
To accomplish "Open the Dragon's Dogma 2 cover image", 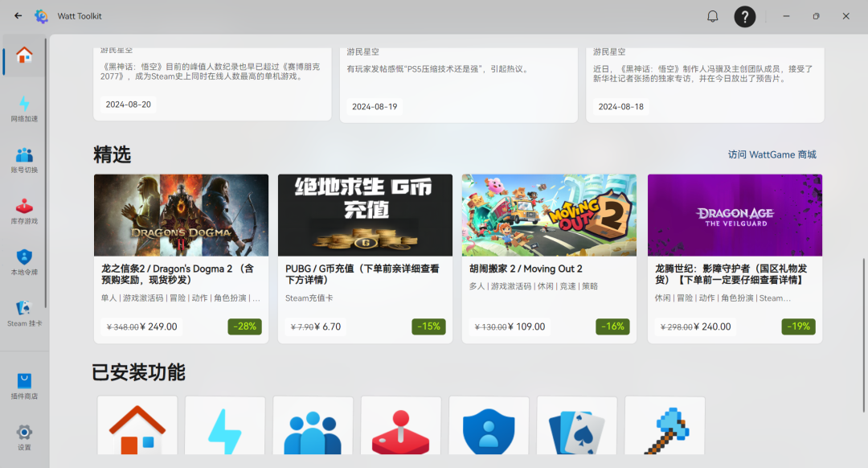I will point(181,215).
